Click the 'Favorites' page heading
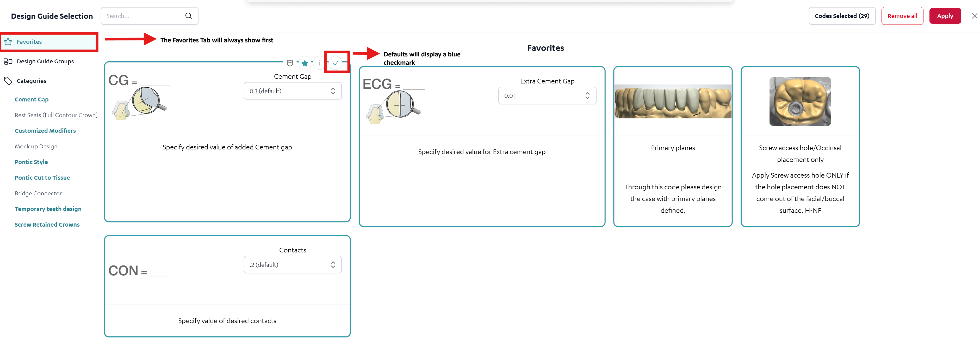Image resolution: width=980 pixels, height=363 pixels. tap(545, 48)
